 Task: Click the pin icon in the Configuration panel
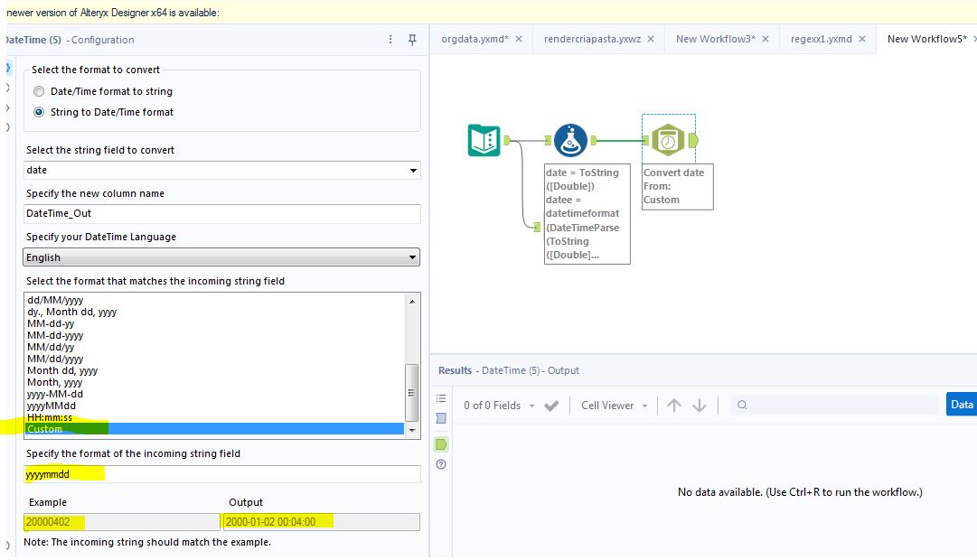pos(413,40)
